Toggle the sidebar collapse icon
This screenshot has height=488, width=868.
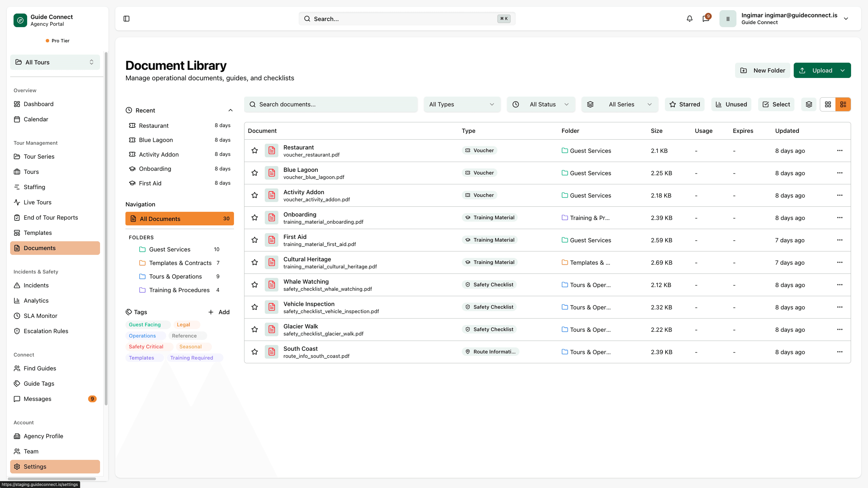tap(126, 19)
